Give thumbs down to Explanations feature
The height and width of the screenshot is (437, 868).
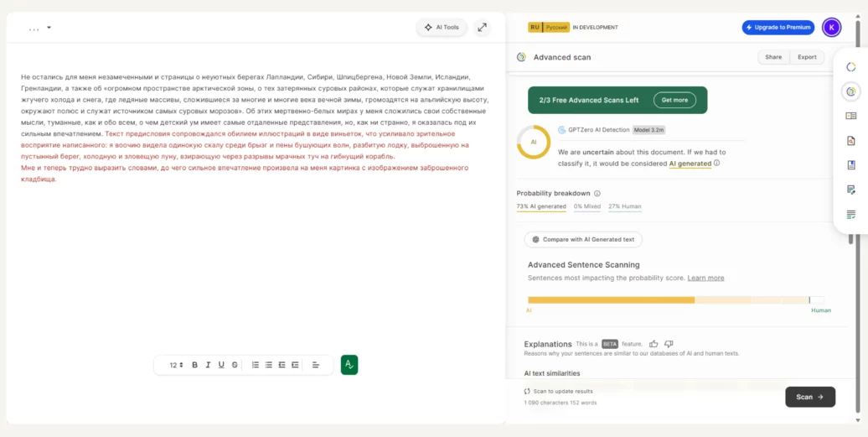(669, 344)
